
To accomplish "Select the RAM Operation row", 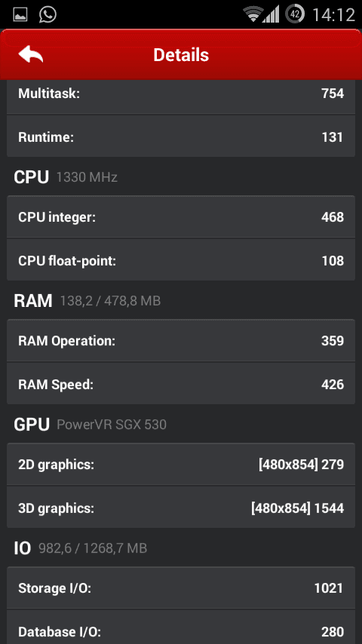I will click(x=181, y=341).
